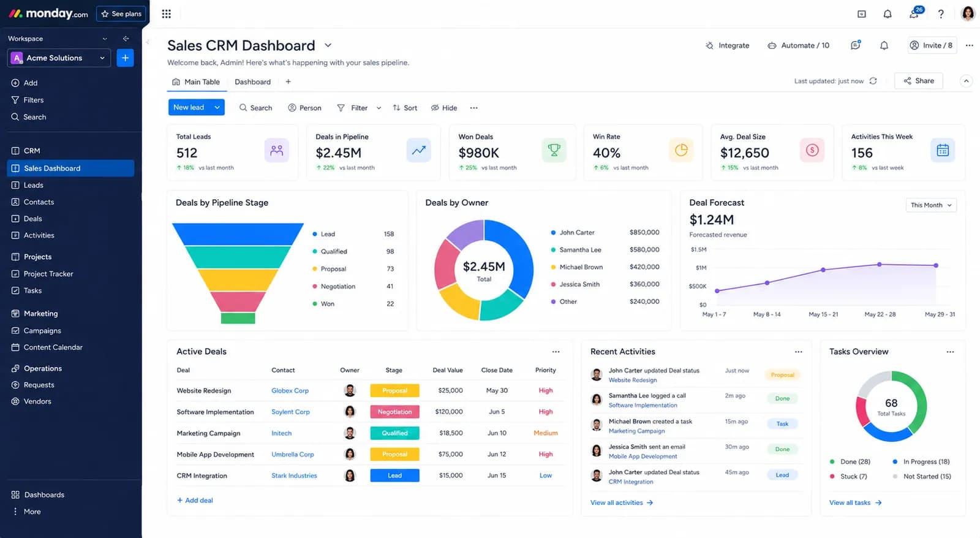The width and height of the screenshot is (980, 538).
Task: Toggle Hide columns in the toolbar
Action: [444, 108]
